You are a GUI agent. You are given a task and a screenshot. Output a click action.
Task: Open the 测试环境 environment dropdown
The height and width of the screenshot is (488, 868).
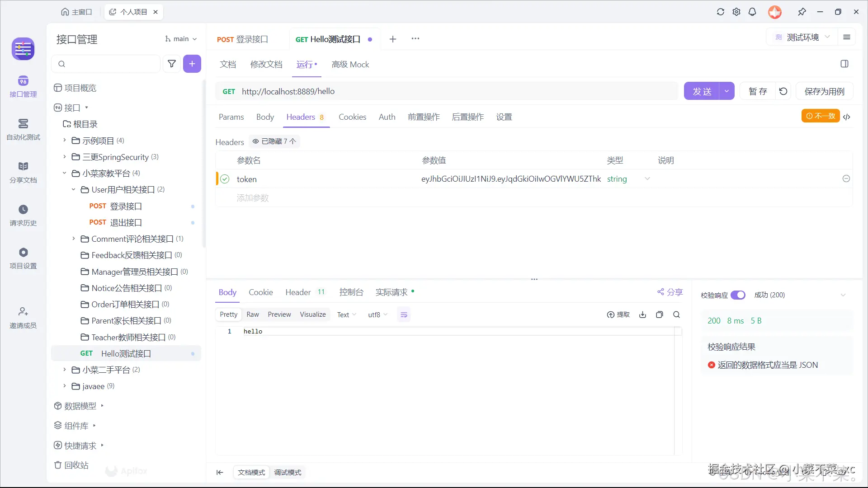pyautogui.click(x=802, y=37)
